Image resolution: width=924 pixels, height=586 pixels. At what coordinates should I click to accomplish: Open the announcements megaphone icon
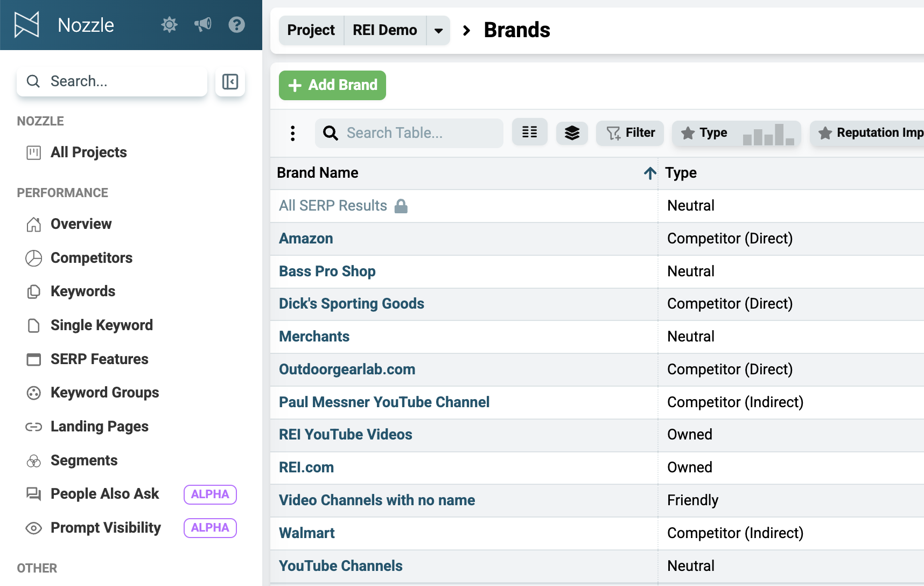[x=203, y=25]
